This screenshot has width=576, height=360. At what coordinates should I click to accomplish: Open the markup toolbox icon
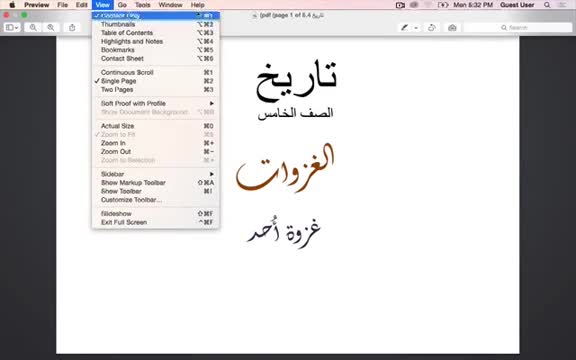click(452, 28)
